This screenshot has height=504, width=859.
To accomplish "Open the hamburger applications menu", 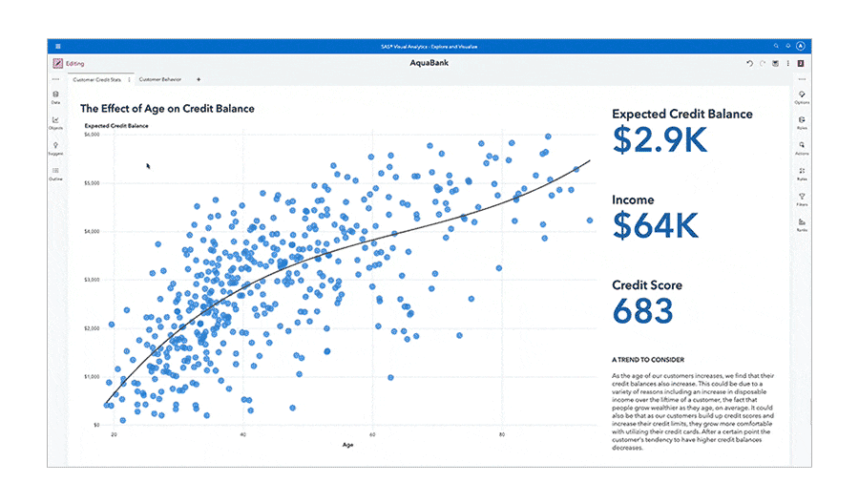I will (58, 47).
